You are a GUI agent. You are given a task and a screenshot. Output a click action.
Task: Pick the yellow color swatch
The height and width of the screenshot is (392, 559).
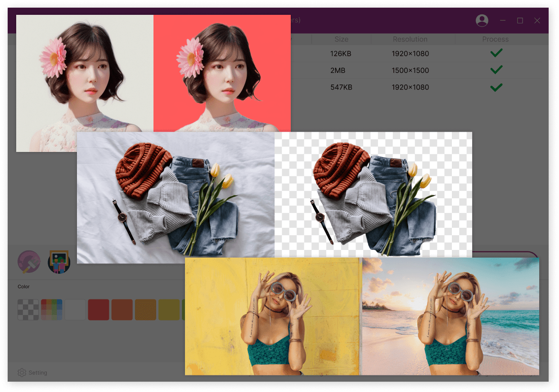click(x=169, y=310)
